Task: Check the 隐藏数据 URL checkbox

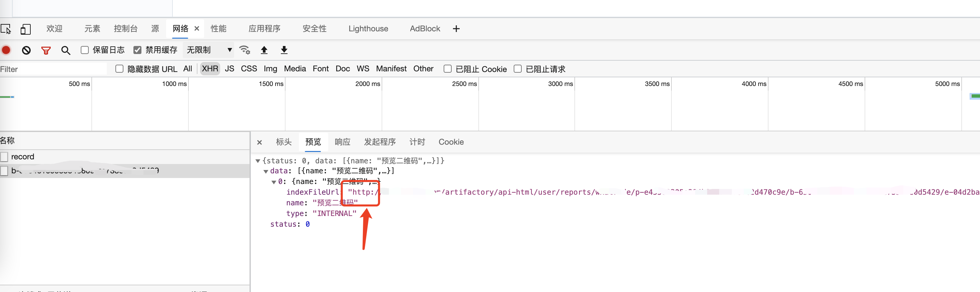Action: pos(119,69)
